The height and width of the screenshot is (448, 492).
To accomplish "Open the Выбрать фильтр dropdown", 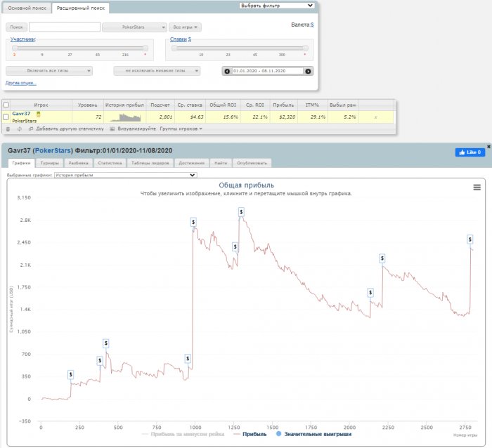I will click(276, 5).
